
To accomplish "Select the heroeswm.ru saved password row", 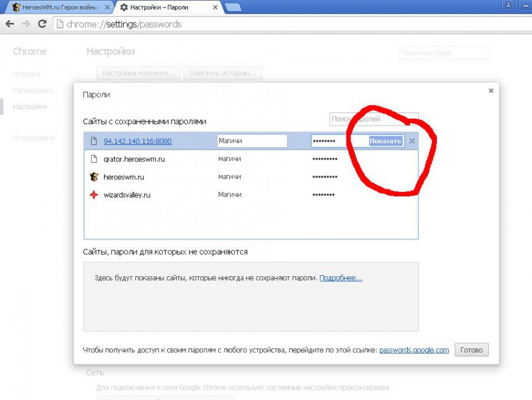I will click(251, 177).
